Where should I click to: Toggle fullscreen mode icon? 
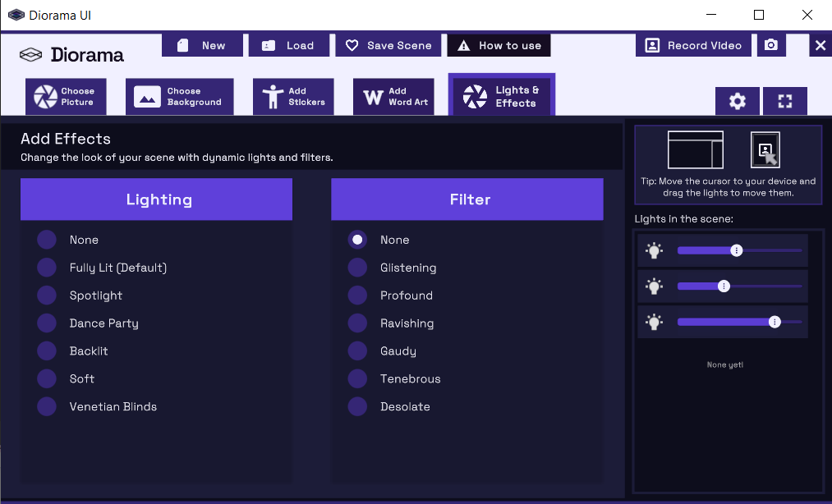coord(784,101)
